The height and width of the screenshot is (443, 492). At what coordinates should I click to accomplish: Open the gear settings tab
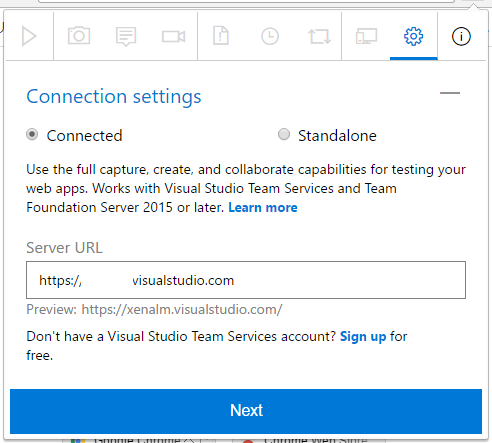click(x=414, y=36)
